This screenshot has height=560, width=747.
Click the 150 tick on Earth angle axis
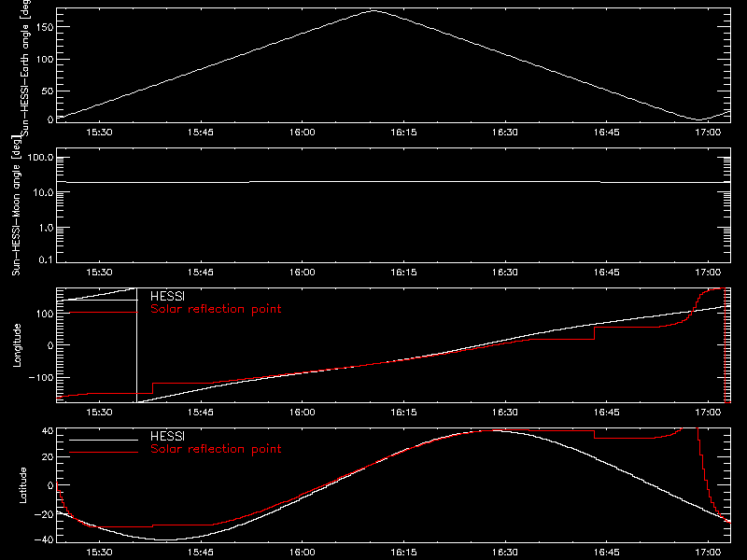tap(45, 27)
